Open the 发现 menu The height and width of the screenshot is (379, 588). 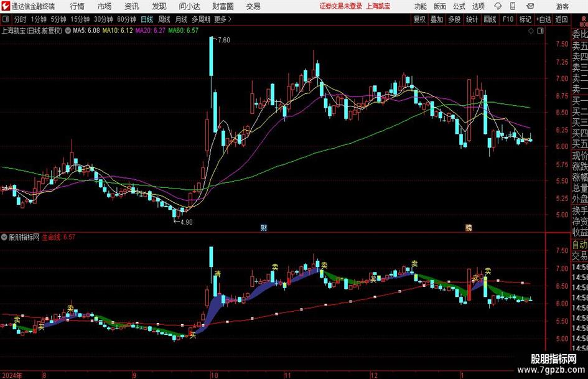click(x=159, y=6)
